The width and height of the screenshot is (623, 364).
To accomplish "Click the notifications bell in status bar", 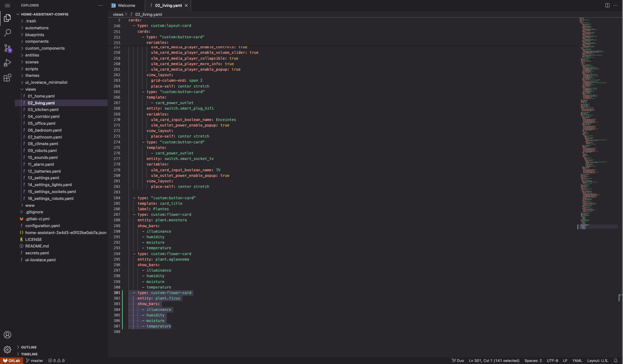I will click(615, 361).
